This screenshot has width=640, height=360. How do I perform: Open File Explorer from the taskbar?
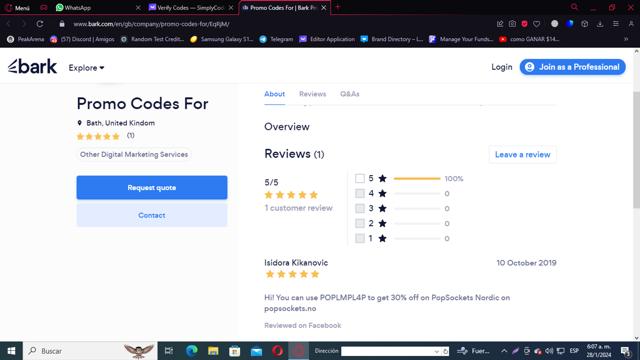click(213, 351)
